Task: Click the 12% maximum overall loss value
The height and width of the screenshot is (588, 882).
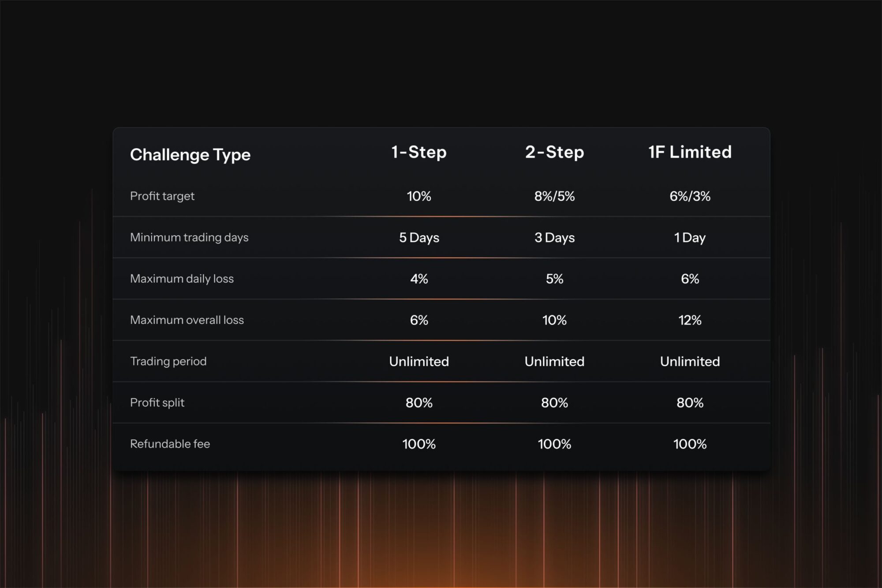Action: point(690,320)
